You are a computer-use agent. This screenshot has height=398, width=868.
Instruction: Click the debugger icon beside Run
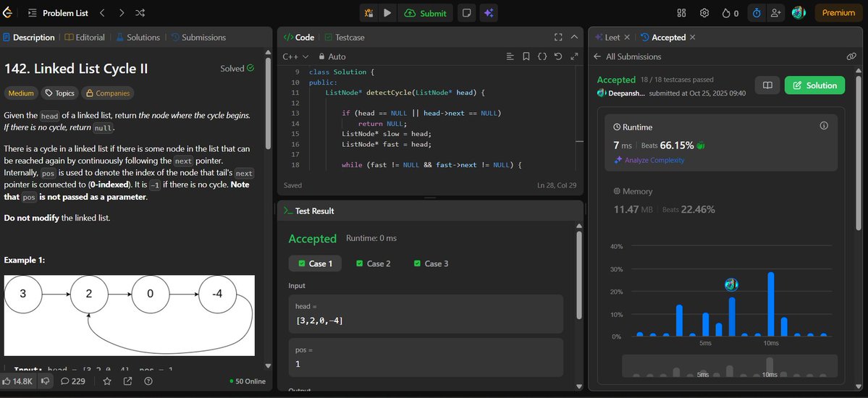tap(368, 13)
